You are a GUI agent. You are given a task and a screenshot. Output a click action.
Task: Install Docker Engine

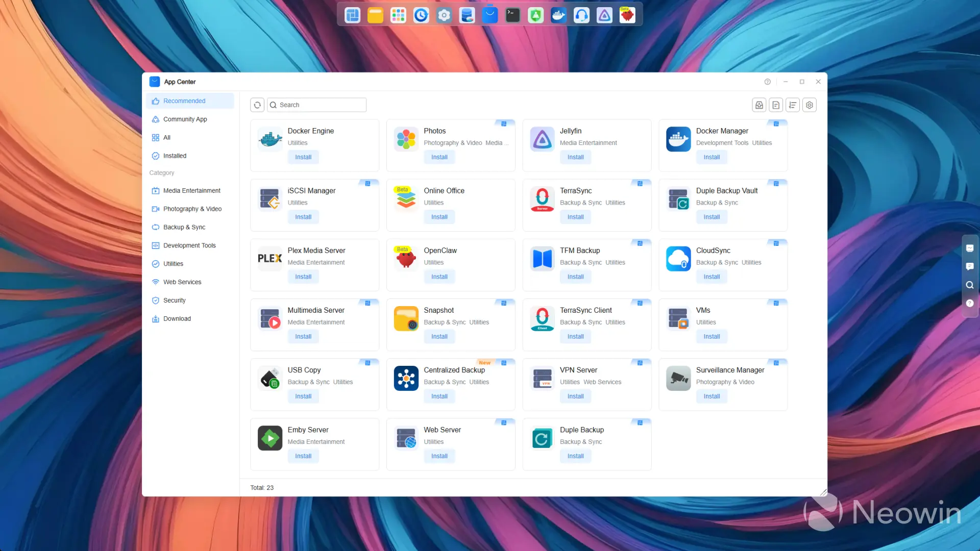click(x=303, y=157)
